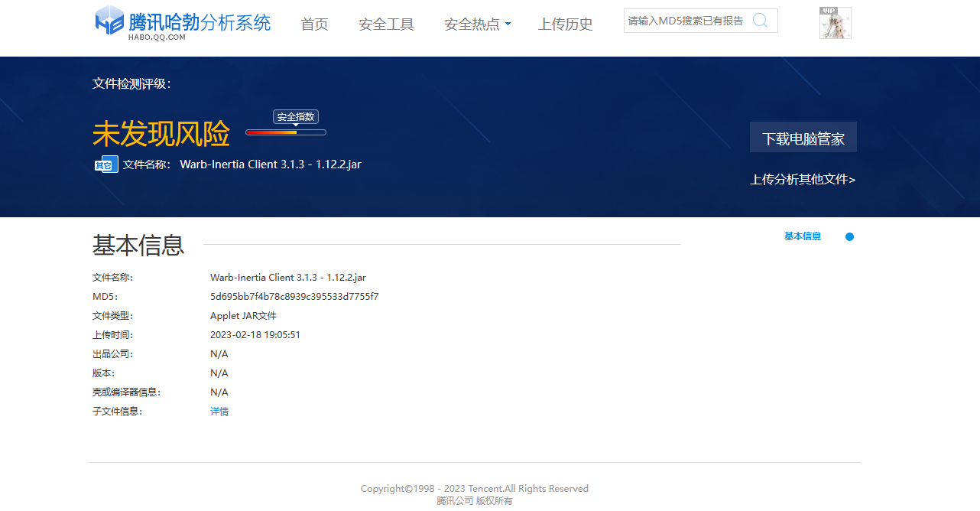
Task: Click the 腾讯哈勃分析系统 title text
Action: 200,21
